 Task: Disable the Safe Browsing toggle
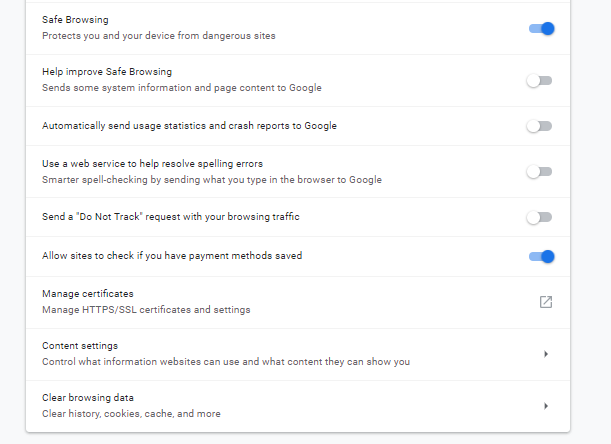(541, 28)
